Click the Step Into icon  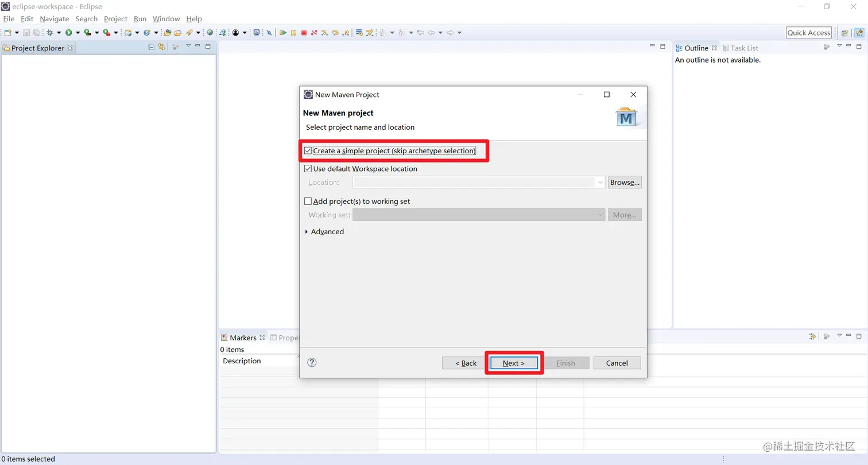tap(324, 33)
